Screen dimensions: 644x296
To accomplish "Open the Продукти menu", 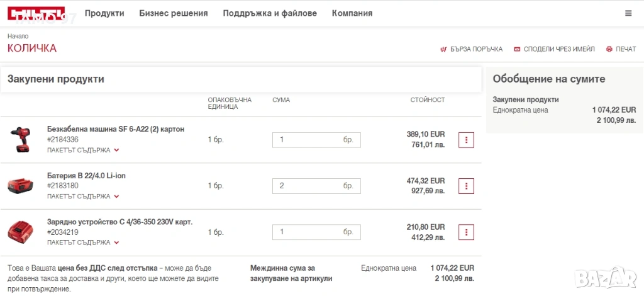I will 104,13.
